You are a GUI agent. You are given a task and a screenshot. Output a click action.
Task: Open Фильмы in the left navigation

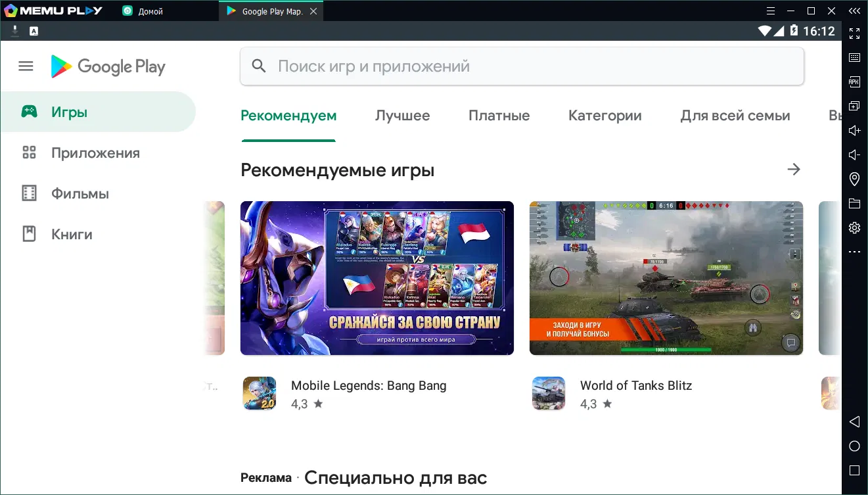click(98, 193)
